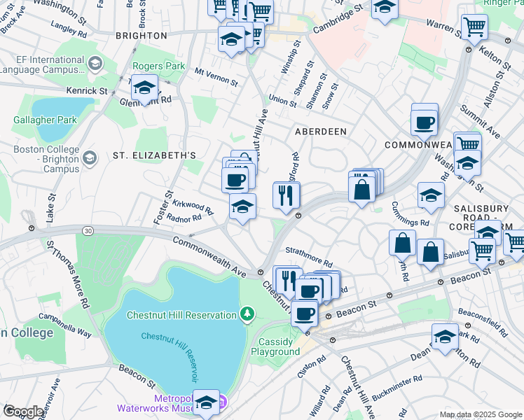Click the Map data ©2025 Google attribution
The height and width of the screenshot is (420, 524).
coord(481,414)
